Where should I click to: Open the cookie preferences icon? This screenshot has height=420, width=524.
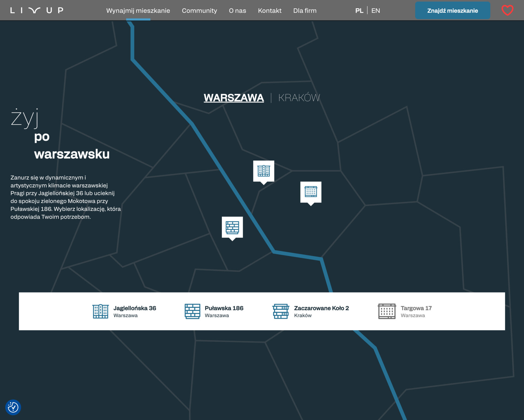point(13,407)
